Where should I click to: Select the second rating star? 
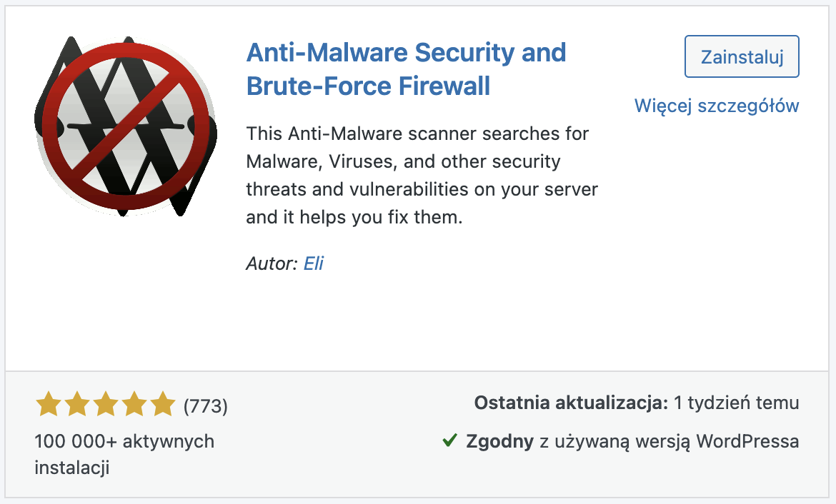pyautogui.click(x=76, y=404)
